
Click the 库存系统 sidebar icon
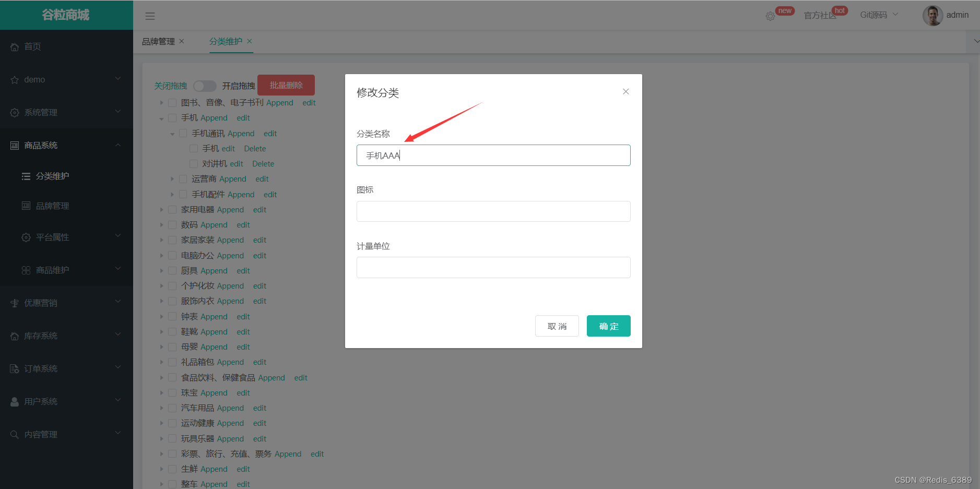click(15, 336)
